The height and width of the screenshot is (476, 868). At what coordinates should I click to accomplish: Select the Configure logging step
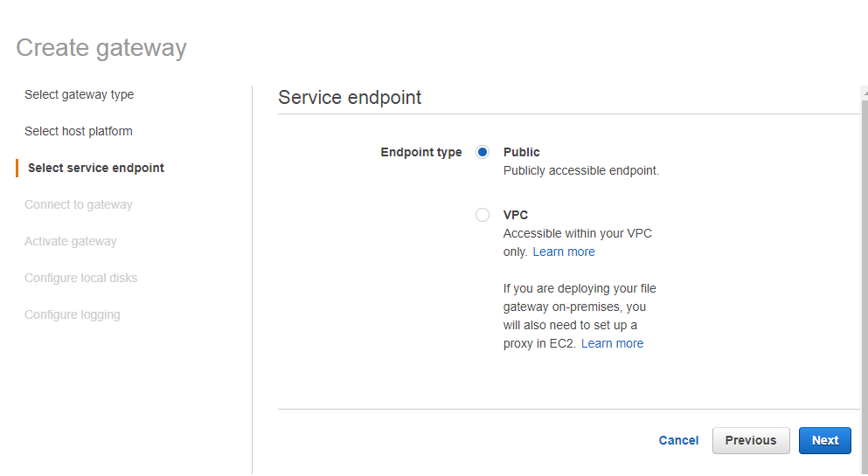click(x=73, y=314)
